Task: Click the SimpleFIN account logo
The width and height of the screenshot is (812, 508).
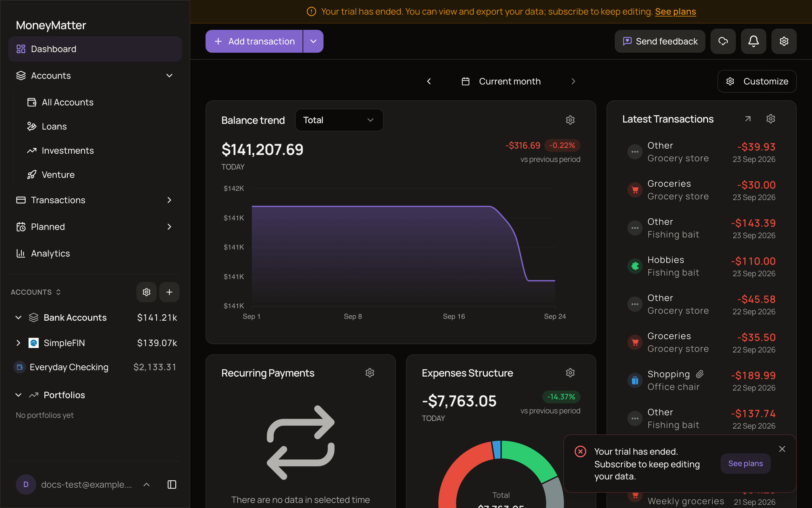Action: pos(34,343)
